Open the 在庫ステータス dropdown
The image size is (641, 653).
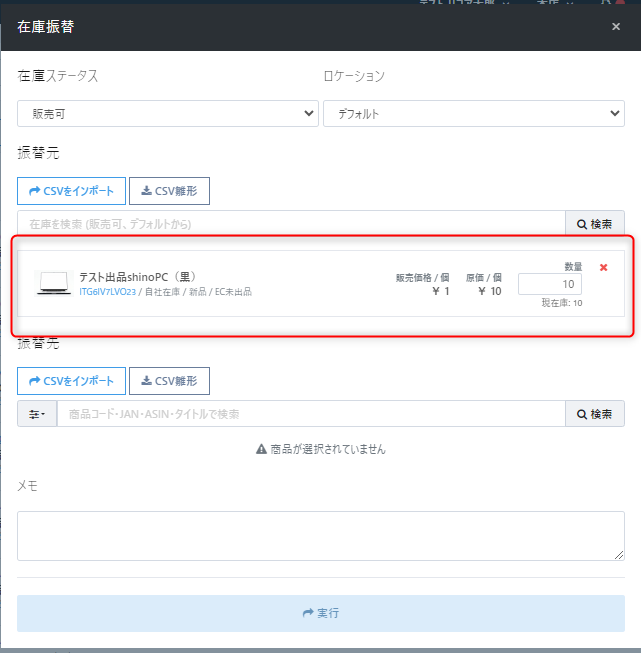(167, 114)
